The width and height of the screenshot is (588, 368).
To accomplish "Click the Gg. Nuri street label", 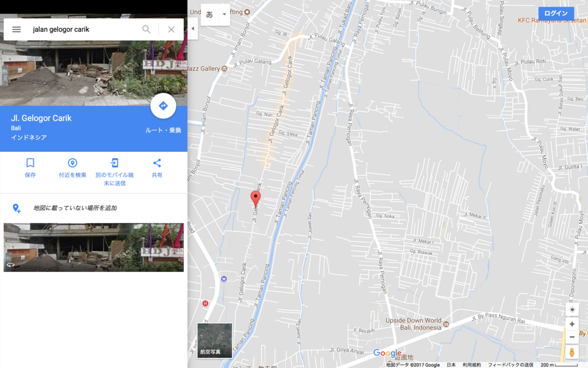I will pos(264,114).
